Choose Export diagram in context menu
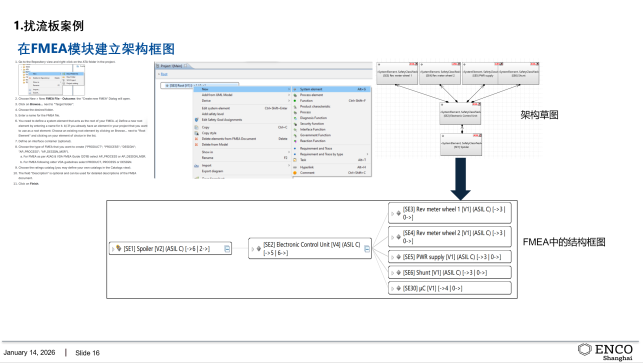The height and width of the screenshot is (363, 643). (x=242, y=171)
